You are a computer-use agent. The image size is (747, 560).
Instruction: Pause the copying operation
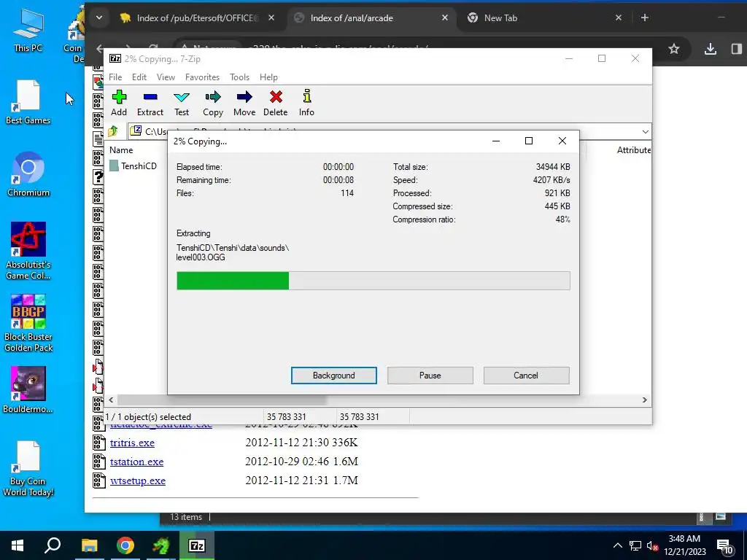click(430, 376)
